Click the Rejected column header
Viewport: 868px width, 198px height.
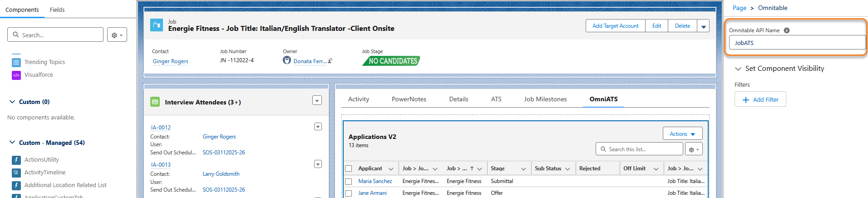pos(590,168)
